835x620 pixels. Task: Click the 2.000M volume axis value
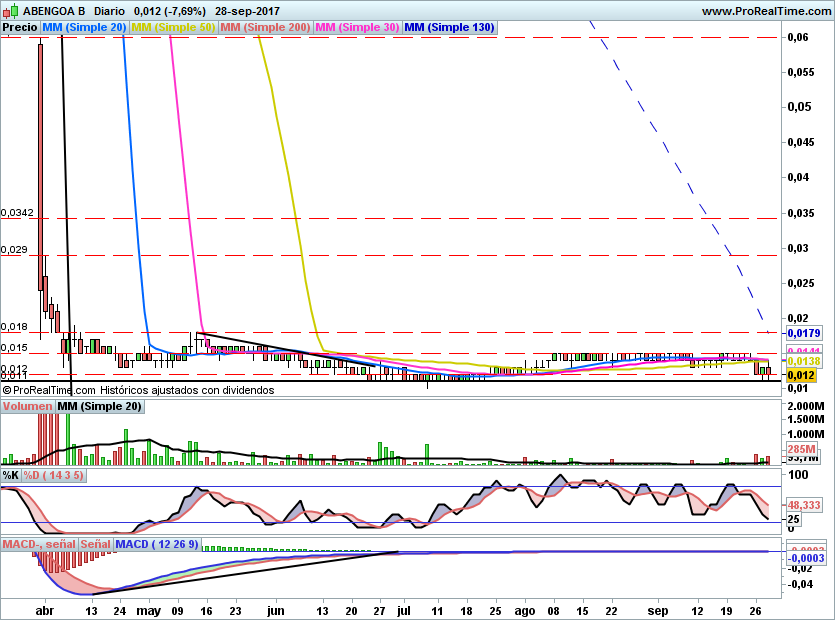[x=806, y=406]
